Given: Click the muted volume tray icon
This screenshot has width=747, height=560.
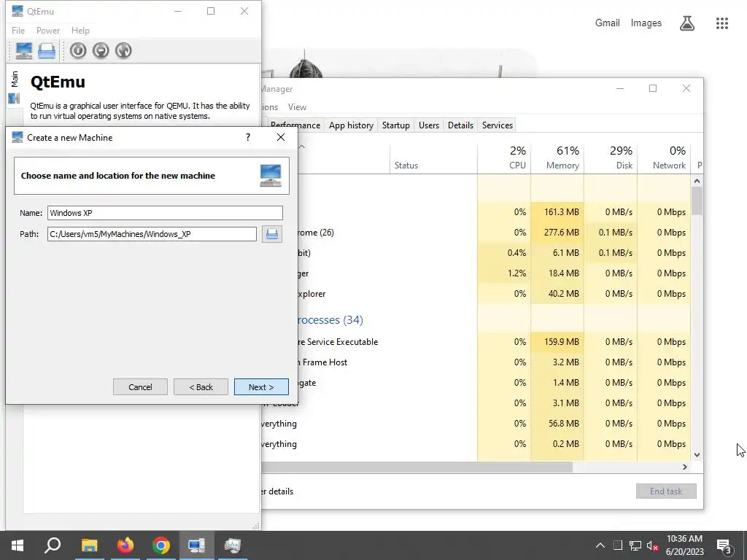Looking at the screenshot, I should (x=653, y=545).
